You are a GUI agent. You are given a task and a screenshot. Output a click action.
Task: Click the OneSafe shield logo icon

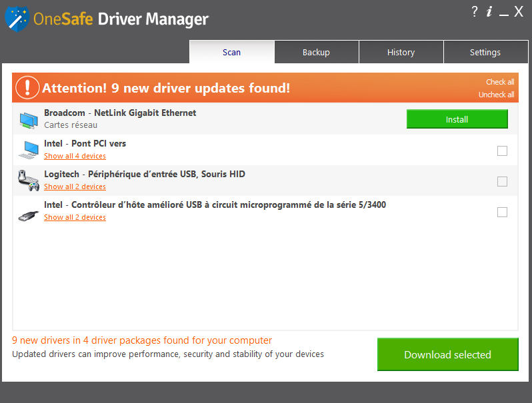(17, 19)
